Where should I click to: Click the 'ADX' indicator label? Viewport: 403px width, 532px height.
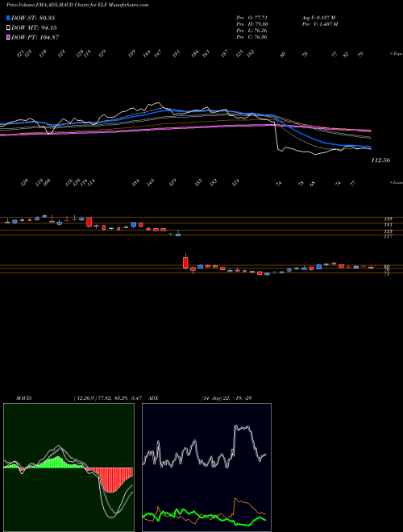pos(153,398)
